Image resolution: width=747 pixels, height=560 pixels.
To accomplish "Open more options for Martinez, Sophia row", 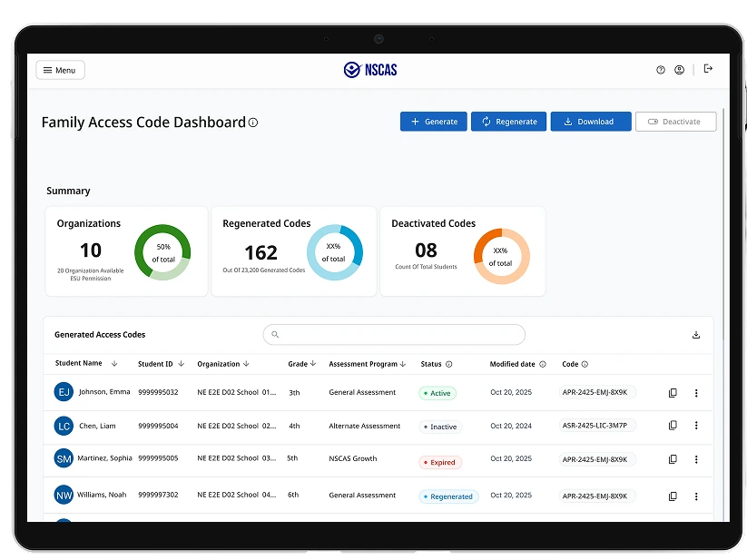I will click(696, 459).
